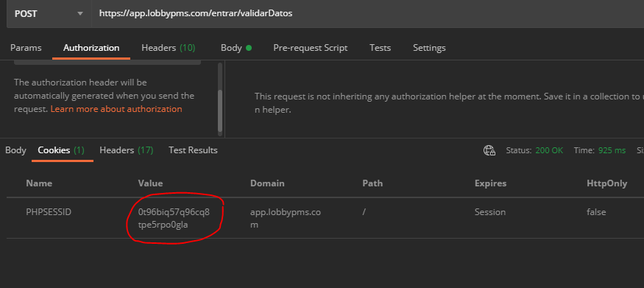Image resolution: width=644 pixels, height=288 pixels.
Task: Open the request Headers (10) tab
Action: click(x=169, y=48)
